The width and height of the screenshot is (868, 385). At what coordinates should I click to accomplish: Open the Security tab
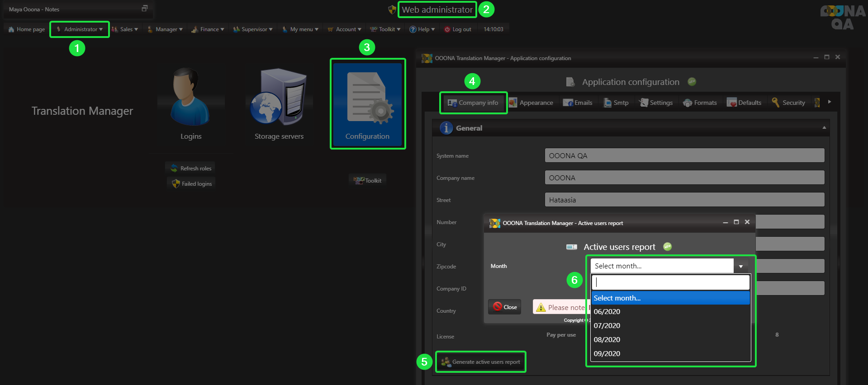coord(788,103)
